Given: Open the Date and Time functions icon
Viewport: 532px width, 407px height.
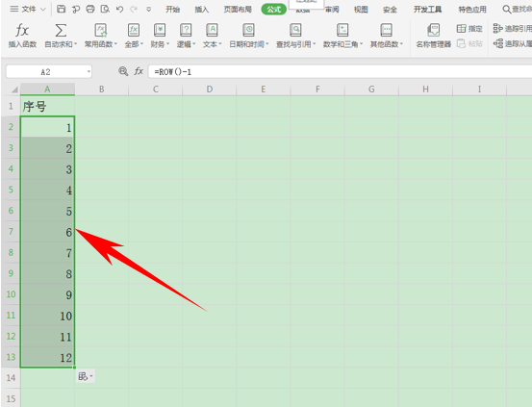Looking at the screenshot, I should tap(249, 30).
